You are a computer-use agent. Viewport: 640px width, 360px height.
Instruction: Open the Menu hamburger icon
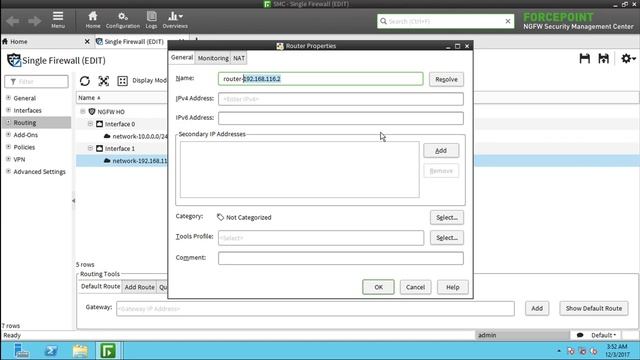[x=58, y=19]
